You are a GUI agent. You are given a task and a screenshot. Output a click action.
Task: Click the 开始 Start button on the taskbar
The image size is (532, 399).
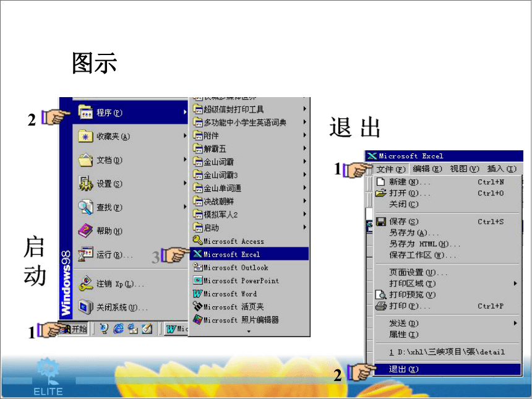72,328
